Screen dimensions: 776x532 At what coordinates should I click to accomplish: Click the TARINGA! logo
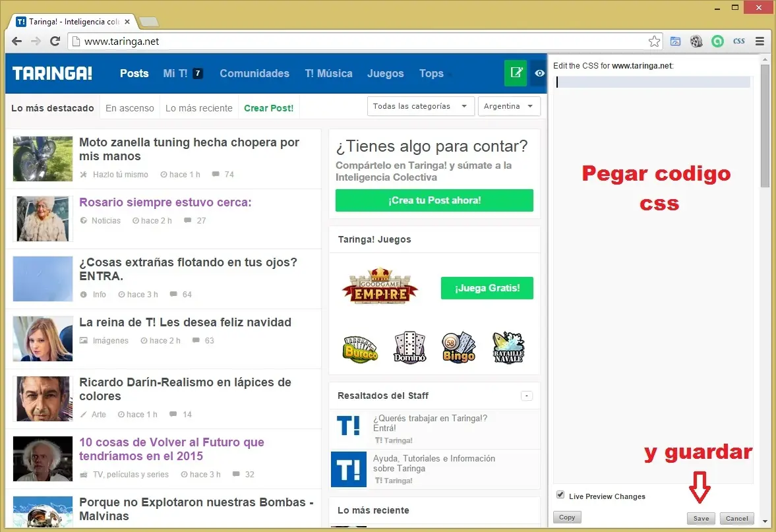click(x=53, y=73)
